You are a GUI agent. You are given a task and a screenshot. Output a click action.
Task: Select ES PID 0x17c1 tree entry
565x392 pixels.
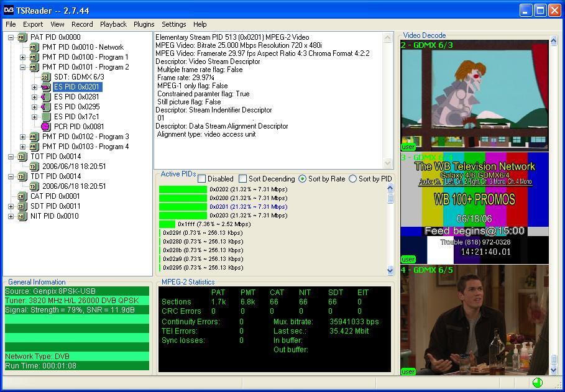(x=76, y=117)
